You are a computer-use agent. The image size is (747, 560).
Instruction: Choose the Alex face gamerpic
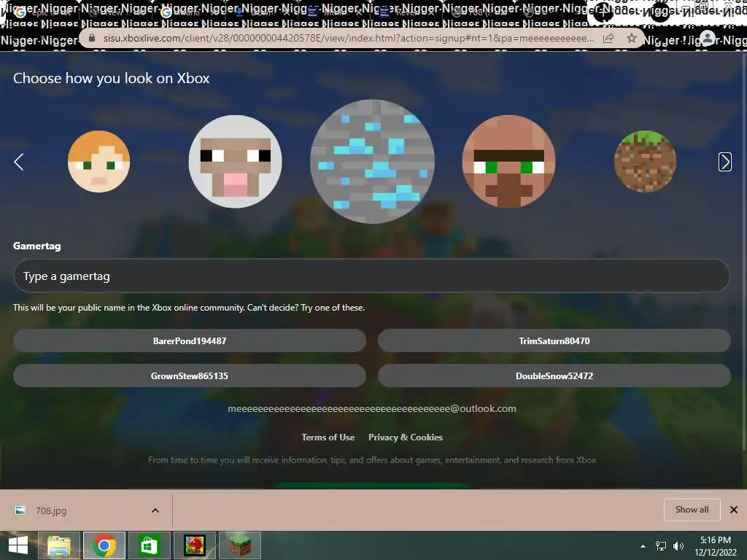click(x=99, y=161)
